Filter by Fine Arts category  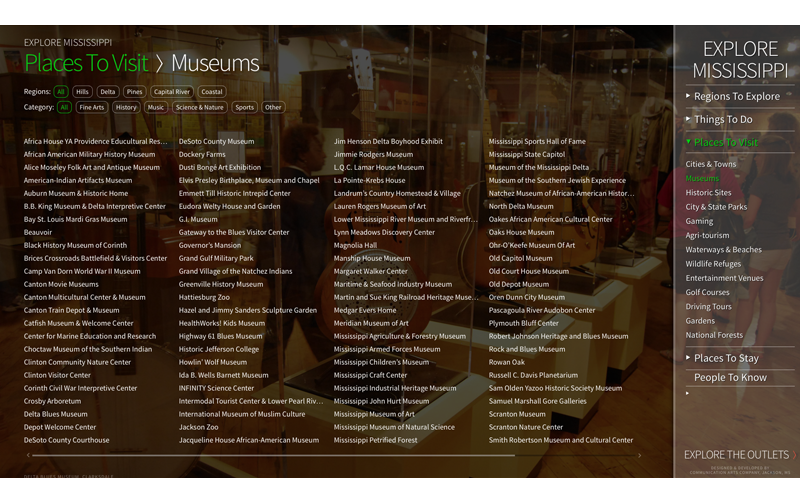92,107
